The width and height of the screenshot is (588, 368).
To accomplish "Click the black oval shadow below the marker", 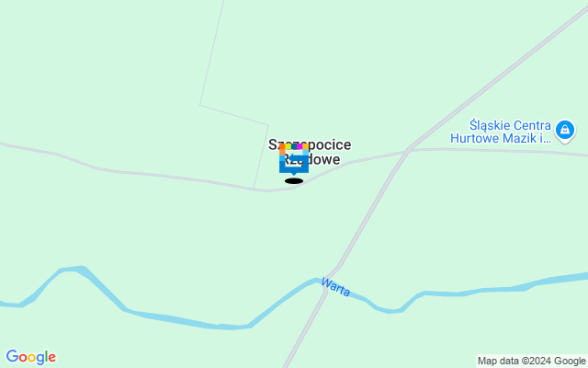I will (294, 181).
